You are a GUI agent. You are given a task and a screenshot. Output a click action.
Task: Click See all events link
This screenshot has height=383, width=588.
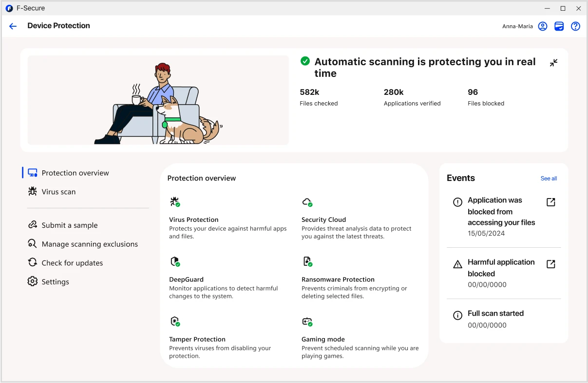click(549, 179)
